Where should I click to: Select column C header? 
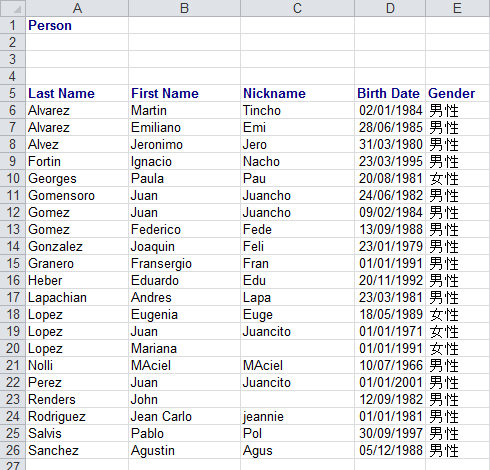[x=297, y=8]
